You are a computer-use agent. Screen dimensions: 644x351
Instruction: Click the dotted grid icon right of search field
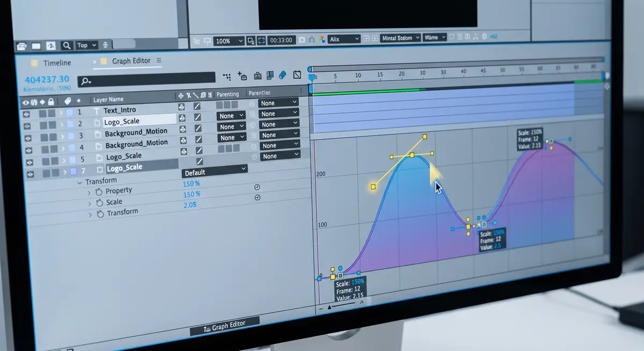point(227,77)
